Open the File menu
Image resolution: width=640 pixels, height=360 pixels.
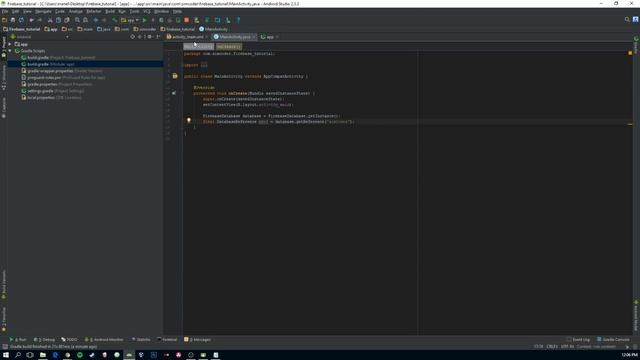click(x=5, y=11)
